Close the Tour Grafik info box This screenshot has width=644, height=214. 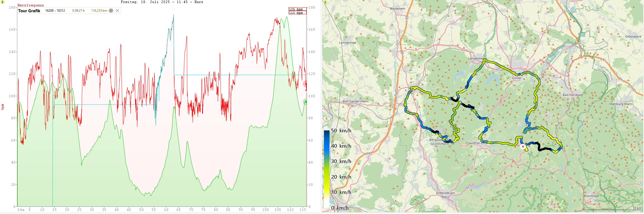[117, 11]
